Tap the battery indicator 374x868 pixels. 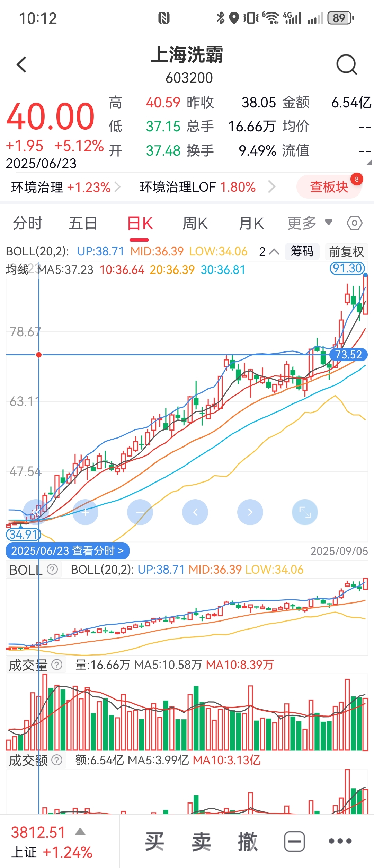click(x=341, y=18)
